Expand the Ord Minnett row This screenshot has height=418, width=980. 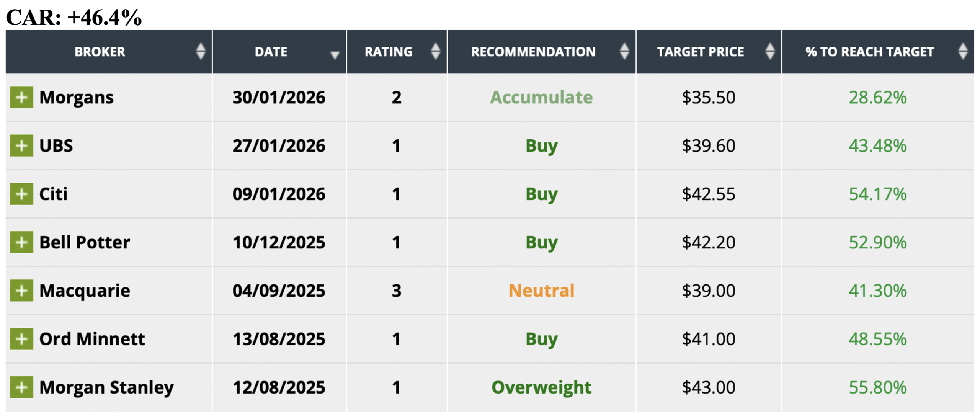(x=21, y=339)
